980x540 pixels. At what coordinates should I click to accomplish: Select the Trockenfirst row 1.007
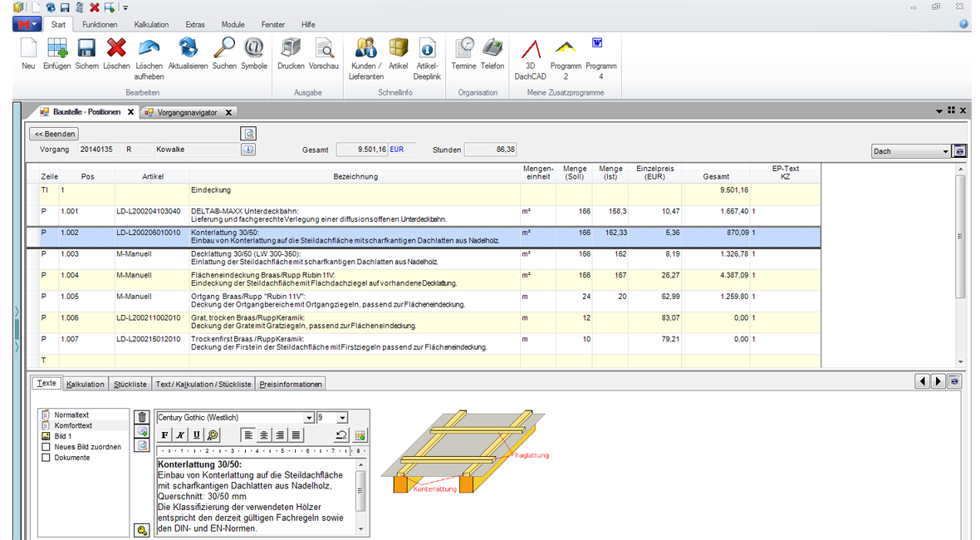(332, 344)
